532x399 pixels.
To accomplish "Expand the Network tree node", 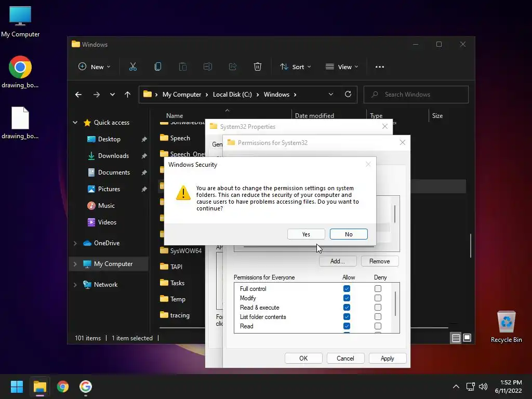I will pos(75,285).
